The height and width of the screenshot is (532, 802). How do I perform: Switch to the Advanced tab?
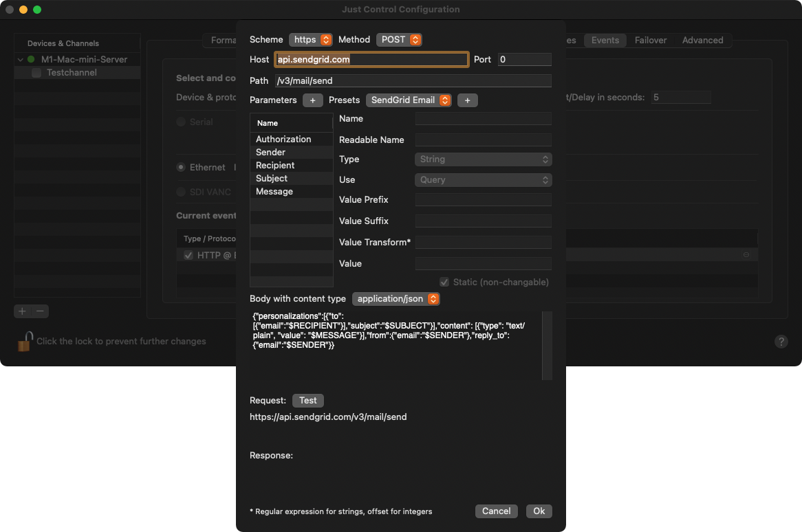[x=702, y=41]
